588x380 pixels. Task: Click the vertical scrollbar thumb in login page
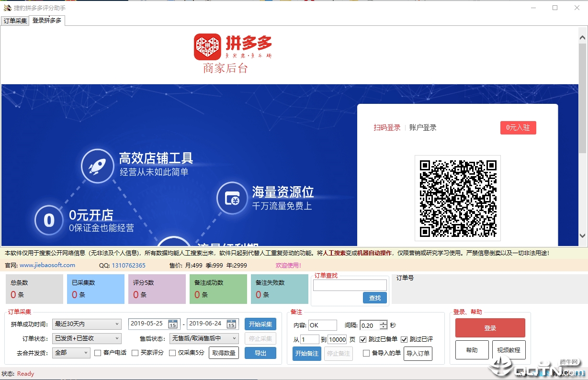[583, 98]
